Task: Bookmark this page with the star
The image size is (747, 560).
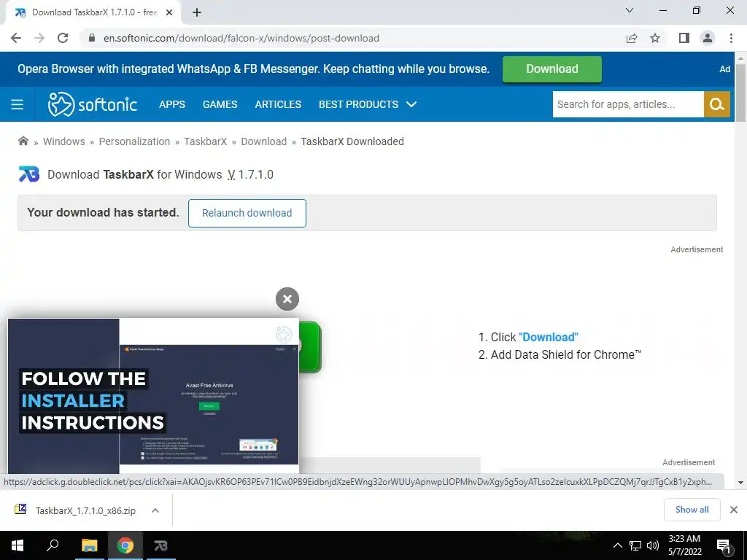Action: [655, 38]
